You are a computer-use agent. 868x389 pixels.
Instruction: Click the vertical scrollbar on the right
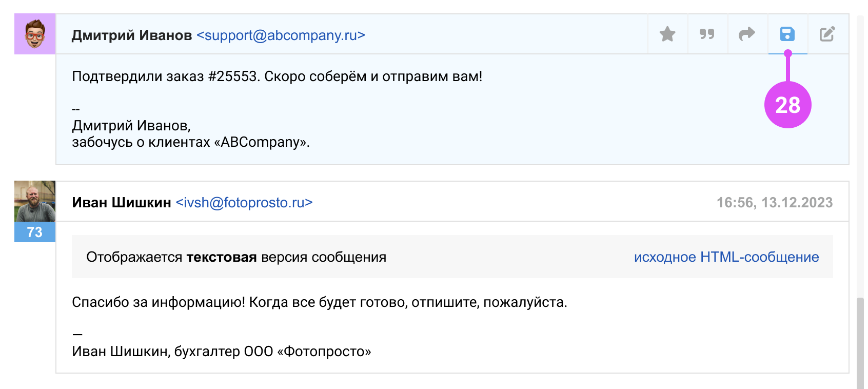click(x=860, y=344)
